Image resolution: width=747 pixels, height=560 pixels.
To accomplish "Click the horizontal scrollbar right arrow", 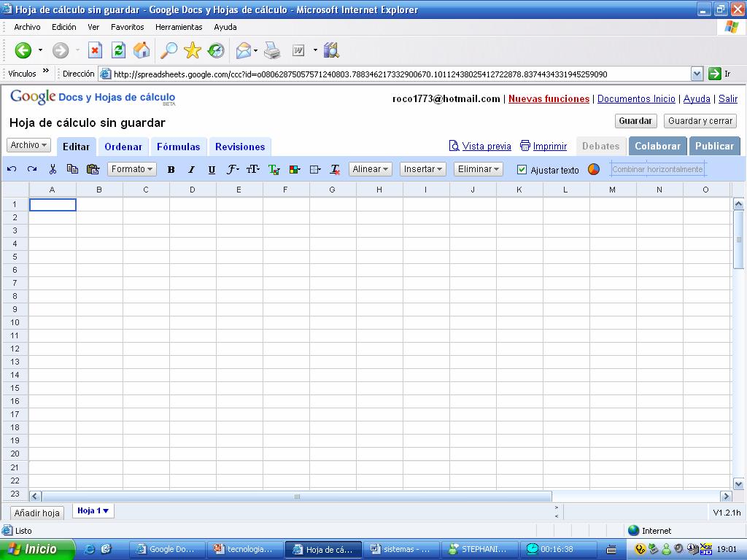I will [726, 496].
